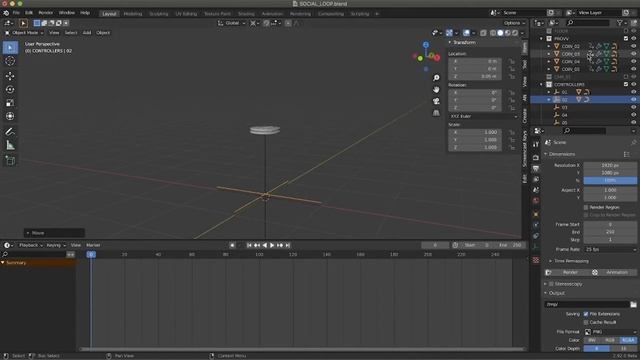Open the Texture properties checker icon

536,260
